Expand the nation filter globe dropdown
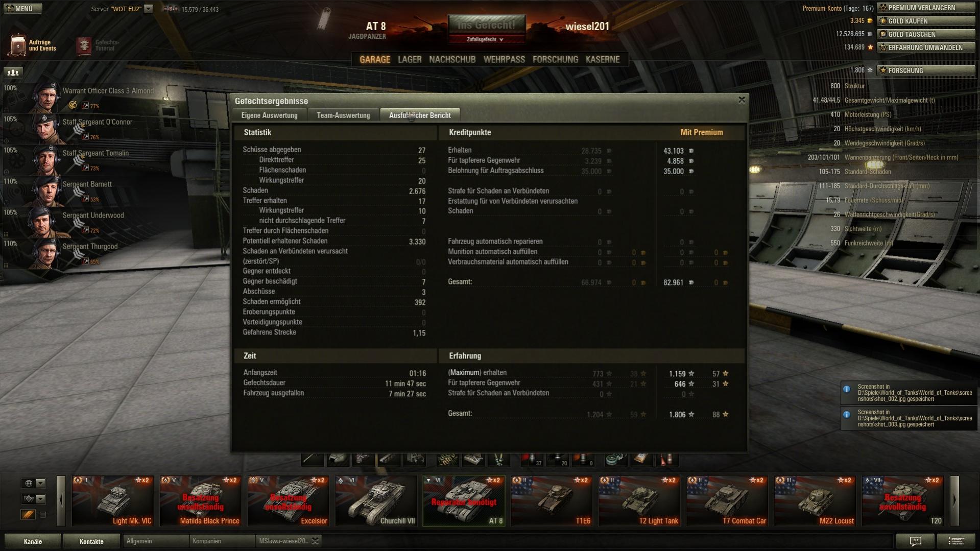Image resolution: width=980 pixels, height=551 pixels. [x=34, y=483]
